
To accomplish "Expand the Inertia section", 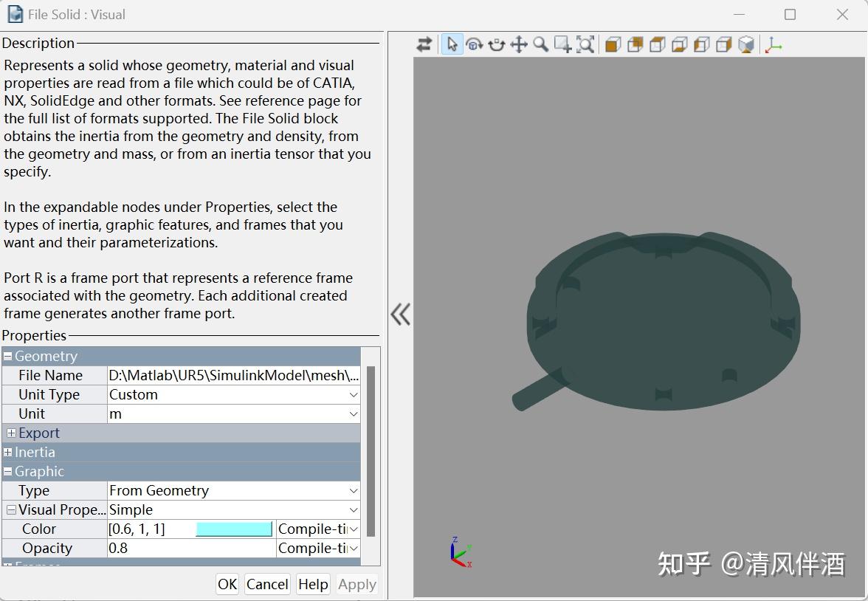I will pyautogui.click(x=7, y=452).
